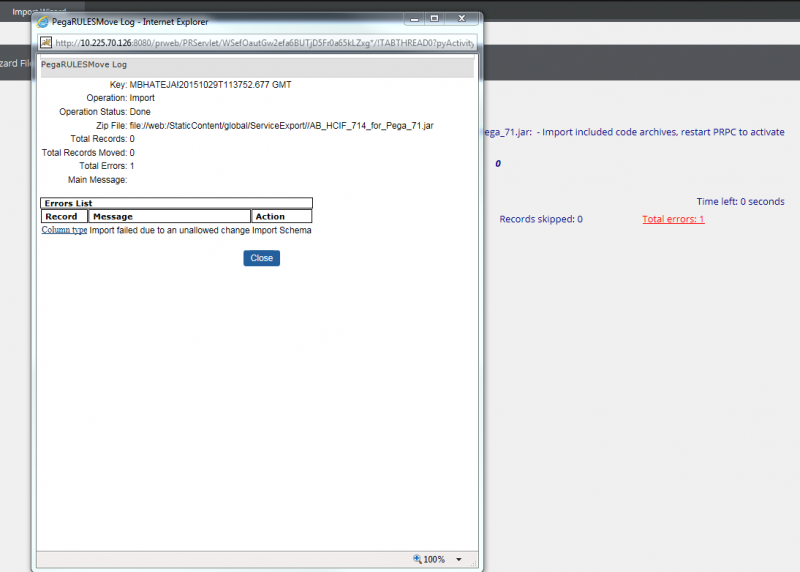The image size is (800, 572).
Task: Click the 100% zoom level text
Action: (x=434, y=559)
